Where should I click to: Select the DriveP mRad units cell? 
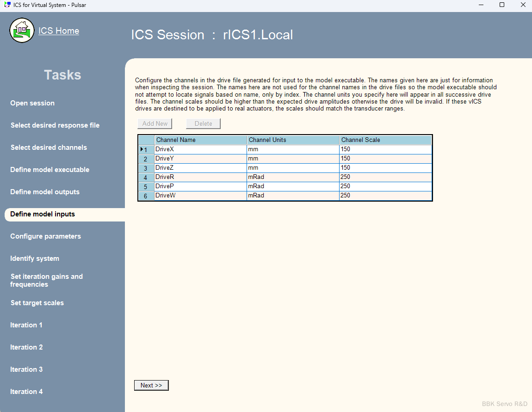pos(293,186)
